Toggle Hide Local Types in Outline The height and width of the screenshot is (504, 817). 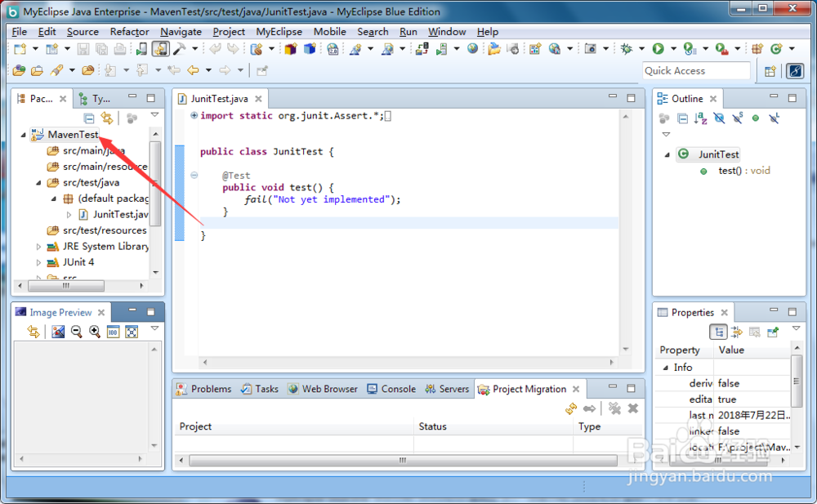click(775, 118)
